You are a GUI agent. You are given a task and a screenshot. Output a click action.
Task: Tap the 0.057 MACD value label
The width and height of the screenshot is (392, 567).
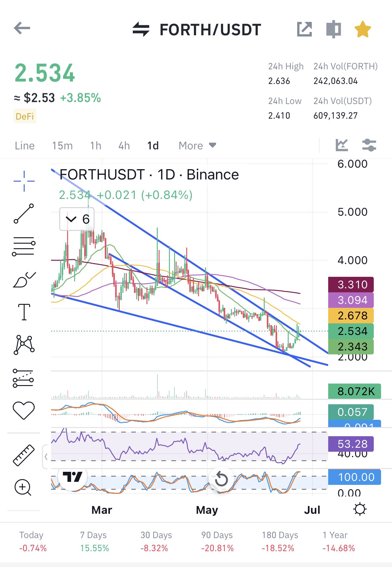pos(351,412)
